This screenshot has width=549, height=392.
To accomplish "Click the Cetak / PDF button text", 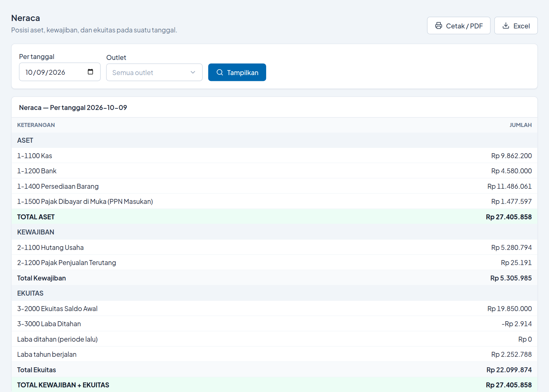I will 464,26.
